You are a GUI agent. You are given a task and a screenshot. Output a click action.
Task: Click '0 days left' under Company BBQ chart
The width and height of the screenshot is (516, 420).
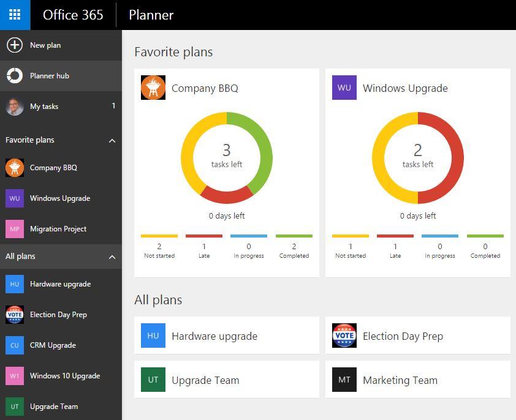227,216
